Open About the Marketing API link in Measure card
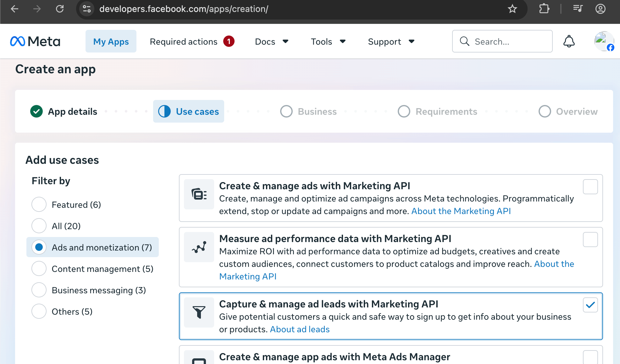This screenshot has width=620, height=364. click(x=554, y=264)
